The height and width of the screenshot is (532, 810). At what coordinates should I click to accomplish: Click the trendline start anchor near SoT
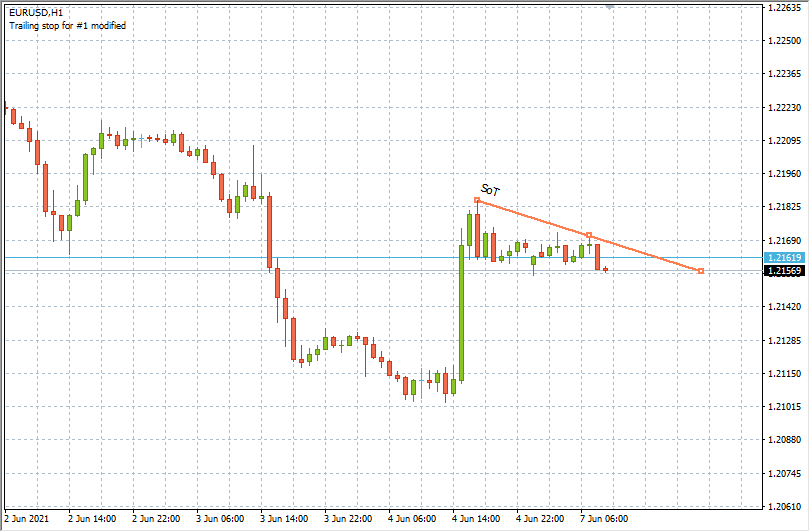coord(477,200)
